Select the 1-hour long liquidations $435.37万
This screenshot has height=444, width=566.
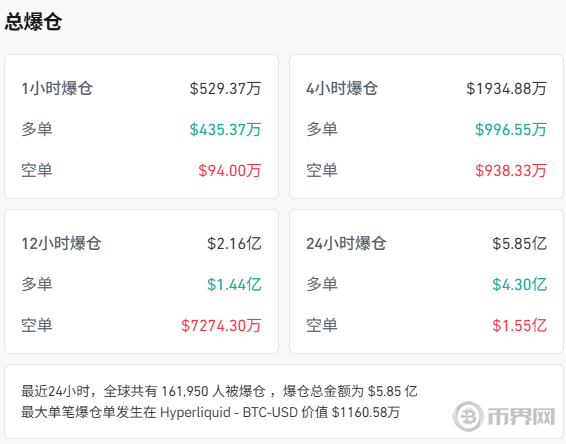[225, 129]
